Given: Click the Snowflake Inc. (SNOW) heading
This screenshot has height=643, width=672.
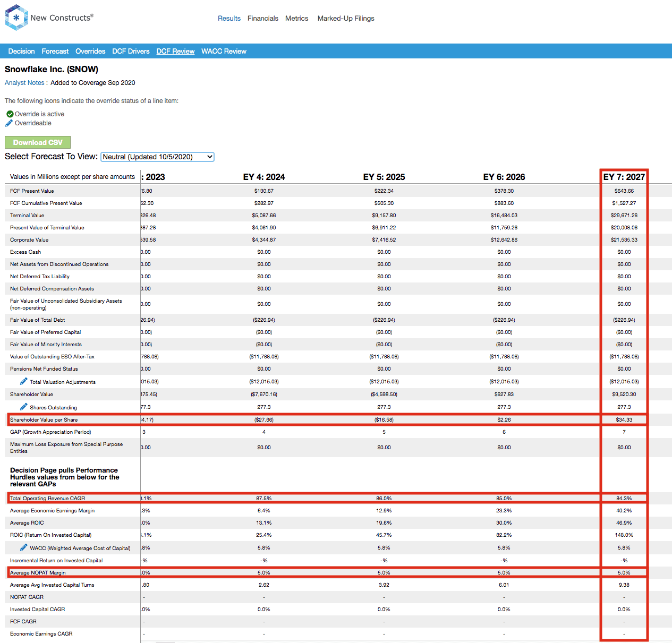Looking at the screenshot, I should coord(52,70).
